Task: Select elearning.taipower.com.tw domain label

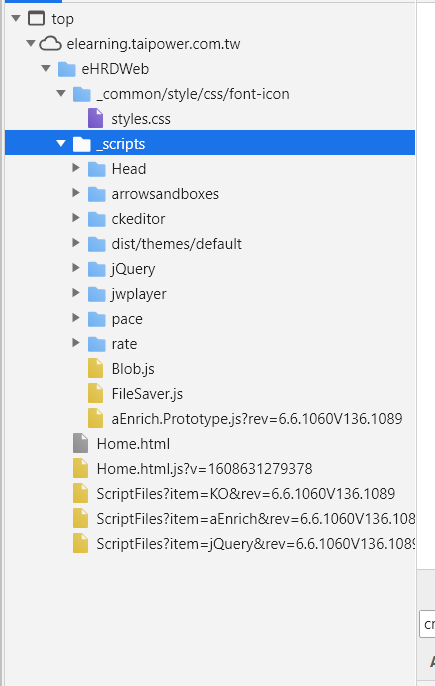Action: 153,44
